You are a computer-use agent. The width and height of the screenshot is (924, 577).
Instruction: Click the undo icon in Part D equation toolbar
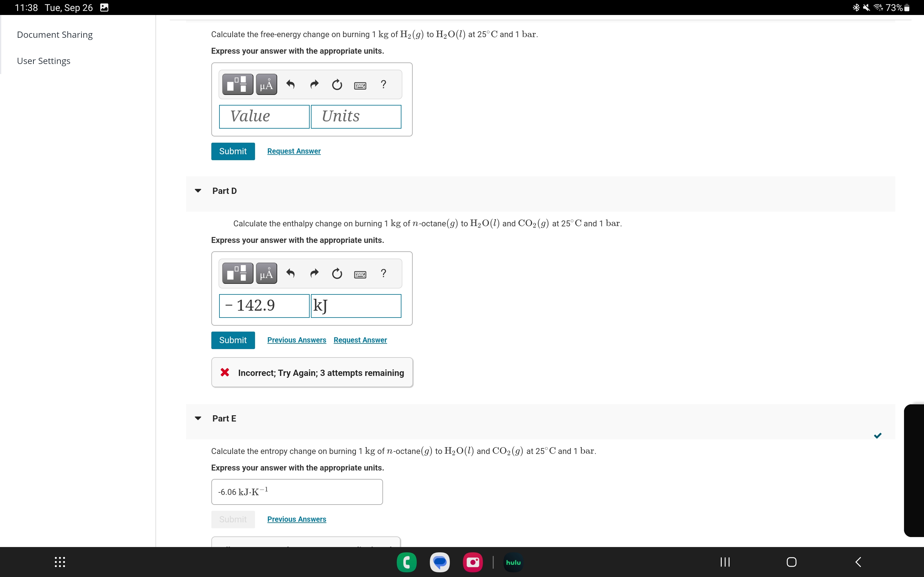coord(291,273)
